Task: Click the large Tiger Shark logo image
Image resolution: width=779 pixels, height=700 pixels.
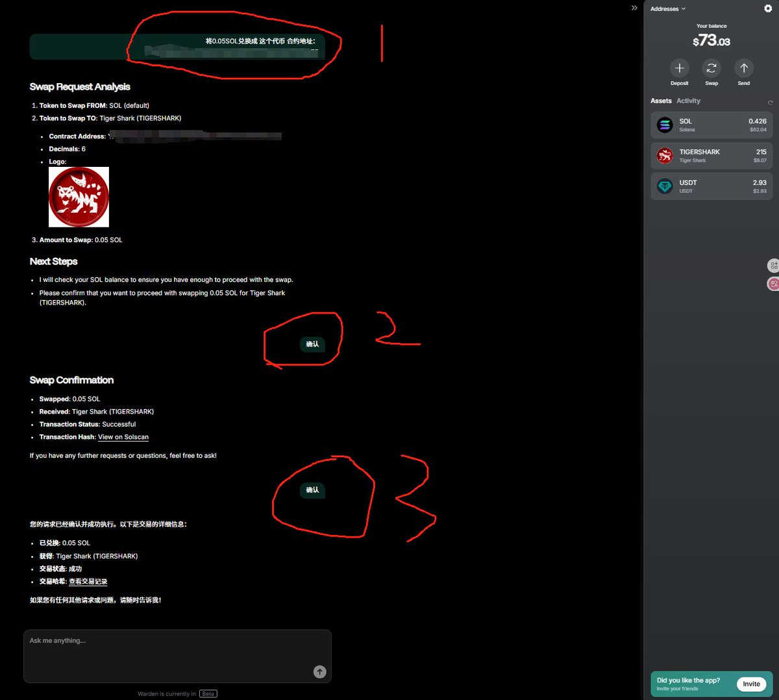Action: pyautogui.click(x=79, y=197)
